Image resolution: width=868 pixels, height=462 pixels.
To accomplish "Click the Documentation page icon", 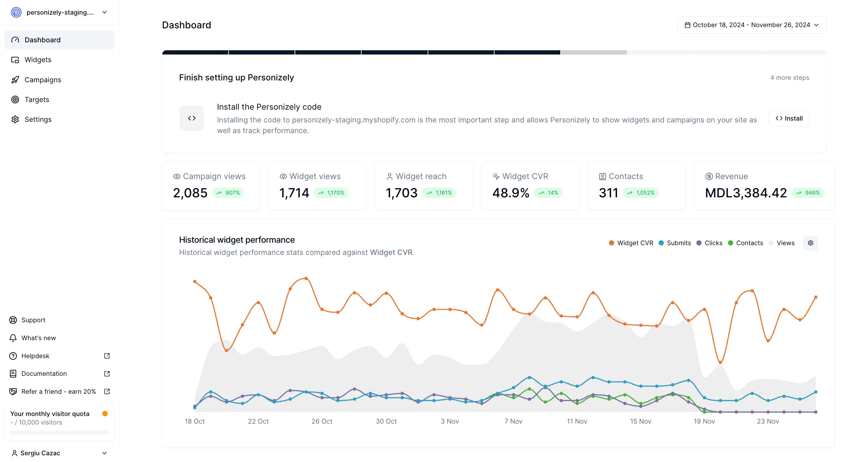I will pos(13,374).
